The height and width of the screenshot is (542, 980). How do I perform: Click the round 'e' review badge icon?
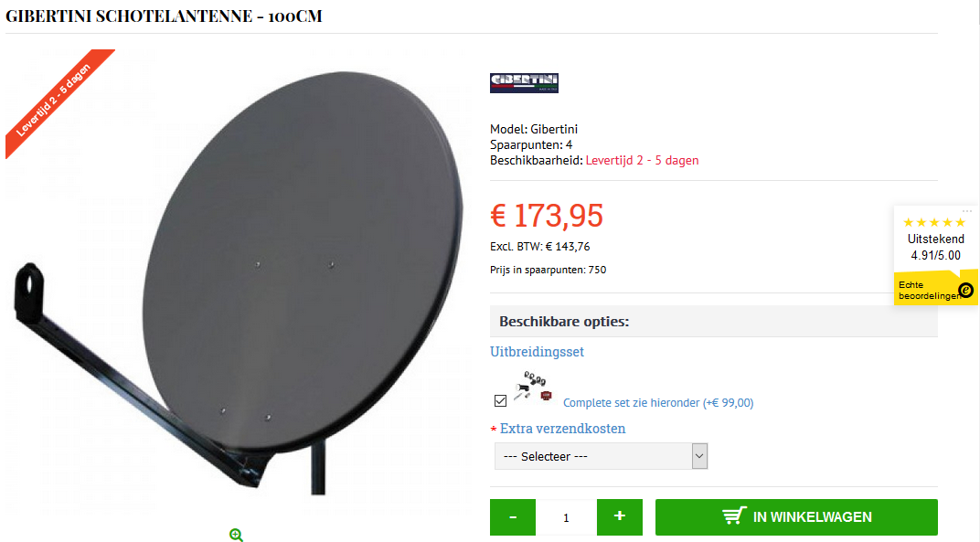tap(966, 290)
